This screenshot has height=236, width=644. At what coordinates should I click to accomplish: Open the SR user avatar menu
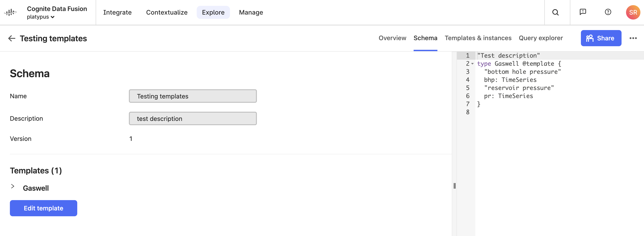click(x=633, y=12)
